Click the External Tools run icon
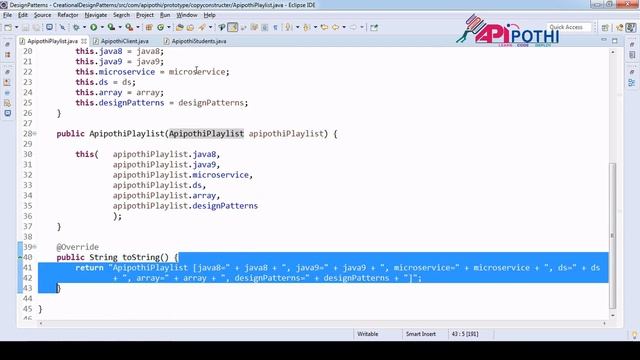This screenshot has width=640, height=360. point(129,27)
